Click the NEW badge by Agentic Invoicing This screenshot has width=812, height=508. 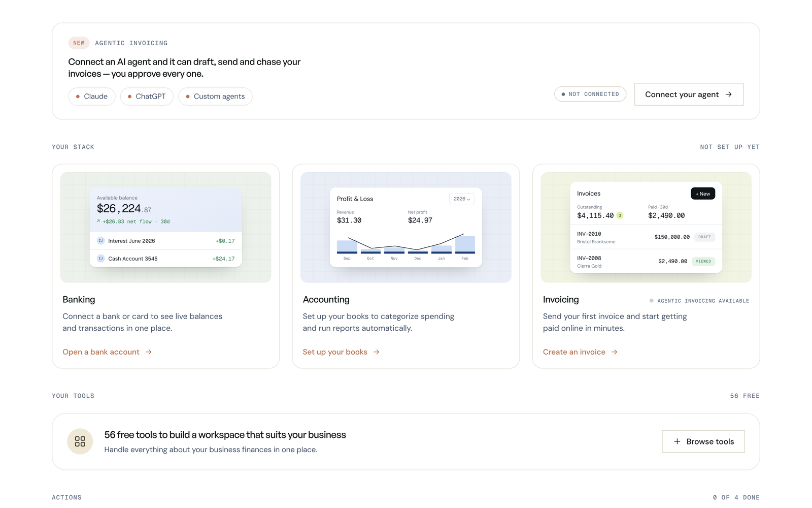[79, 43]
